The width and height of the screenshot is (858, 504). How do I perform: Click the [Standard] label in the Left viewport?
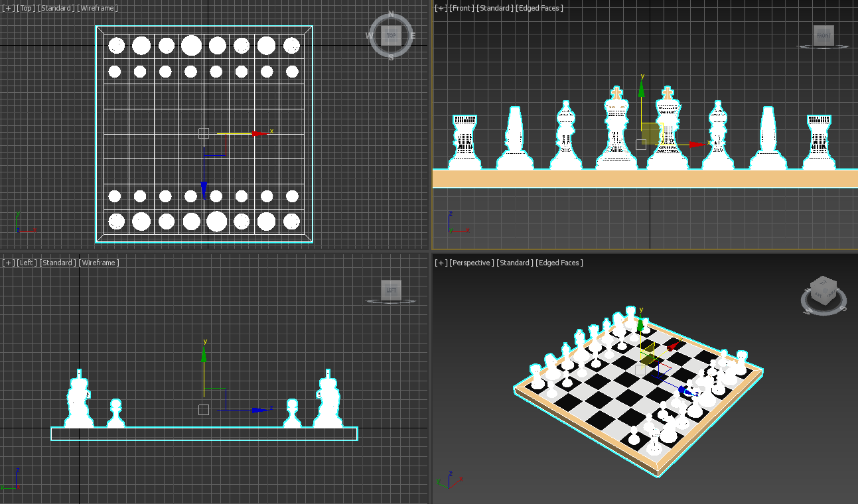pyautogui.click(x=58, y=263)
